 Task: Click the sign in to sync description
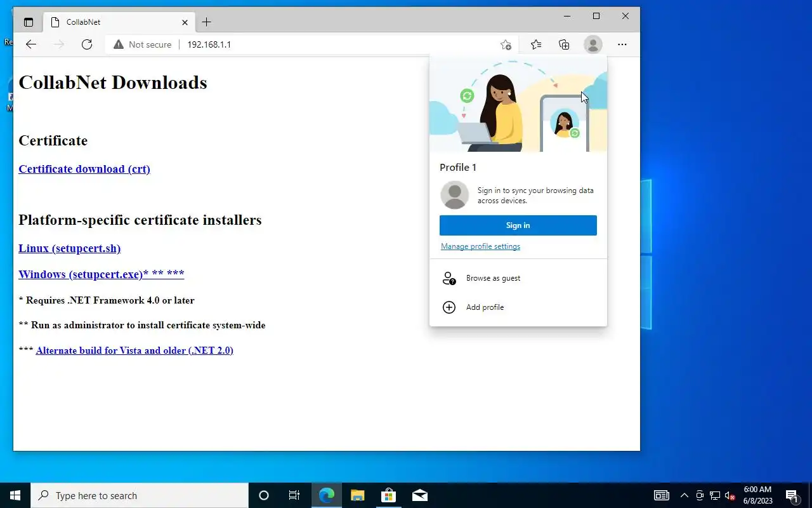(x=535, y=196)
